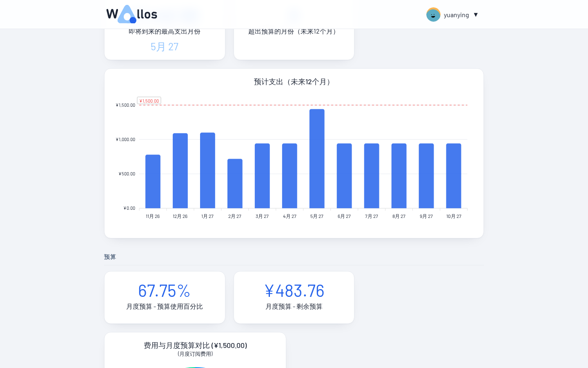Select the 7月 27 chart bar
Viewport: 588px width, 368px height.
point(372,176)
